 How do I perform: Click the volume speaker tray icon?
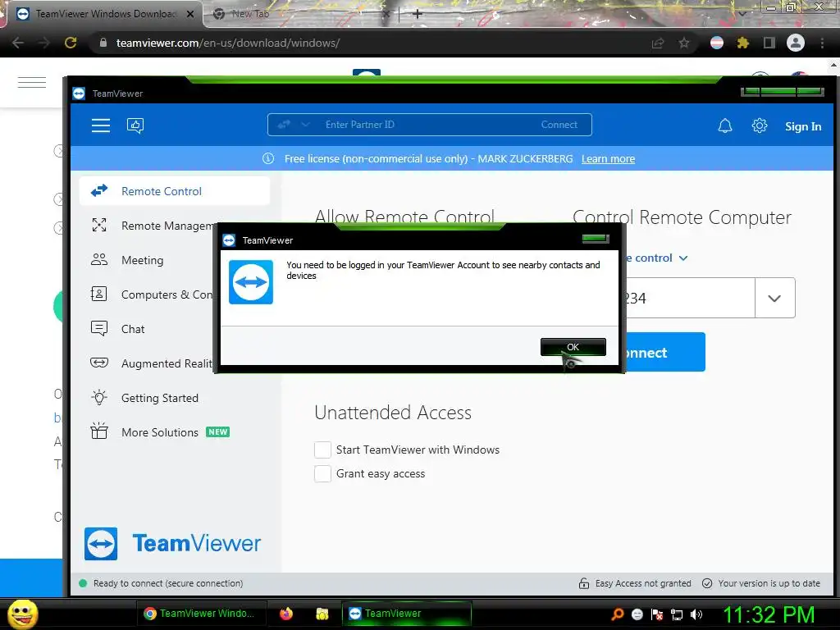point(696,614)
